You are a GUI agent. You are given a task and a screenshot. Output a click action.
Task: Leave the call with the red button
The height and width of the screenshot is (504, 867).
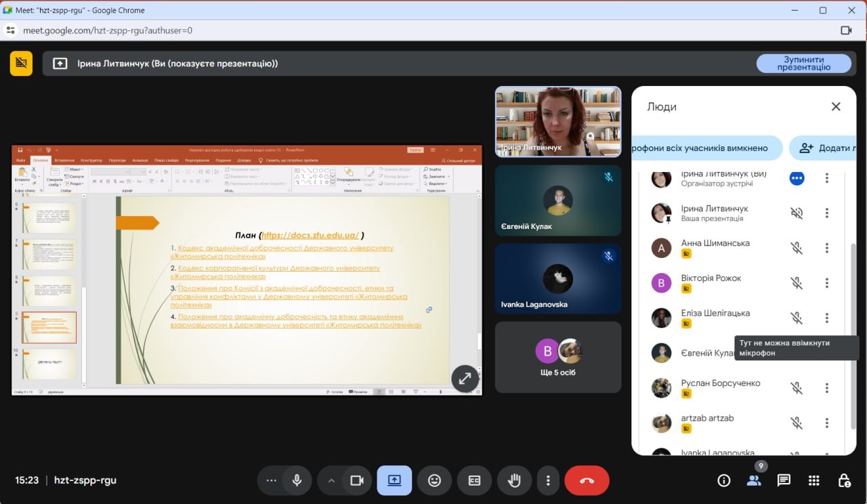587,480
